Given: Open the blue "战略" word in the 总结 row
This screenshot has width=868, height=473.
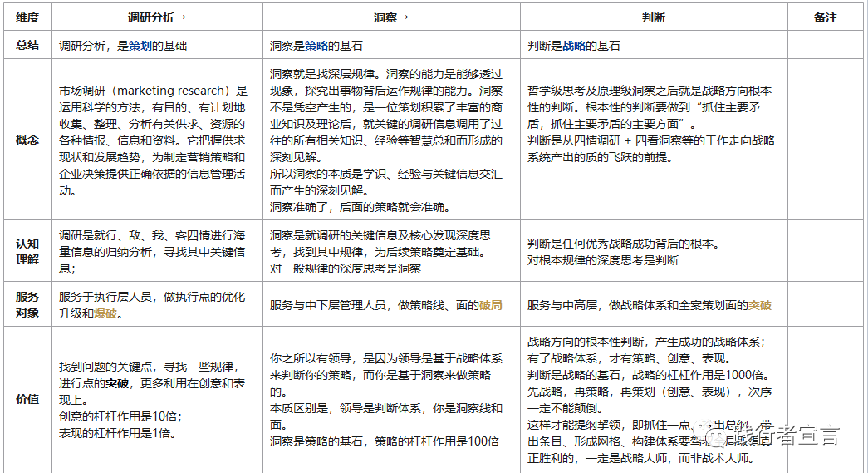Looking at the screenshot, I should [574, 47].
